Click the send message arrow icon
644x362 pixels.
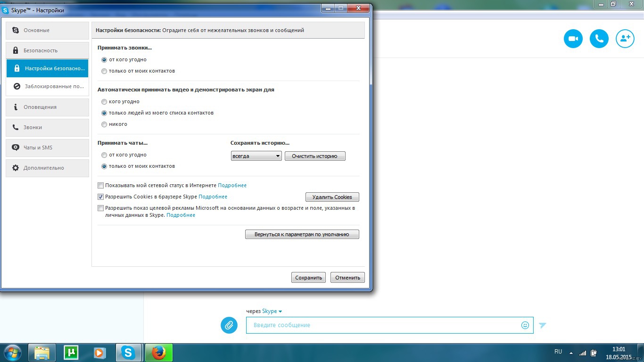point(543,325)
